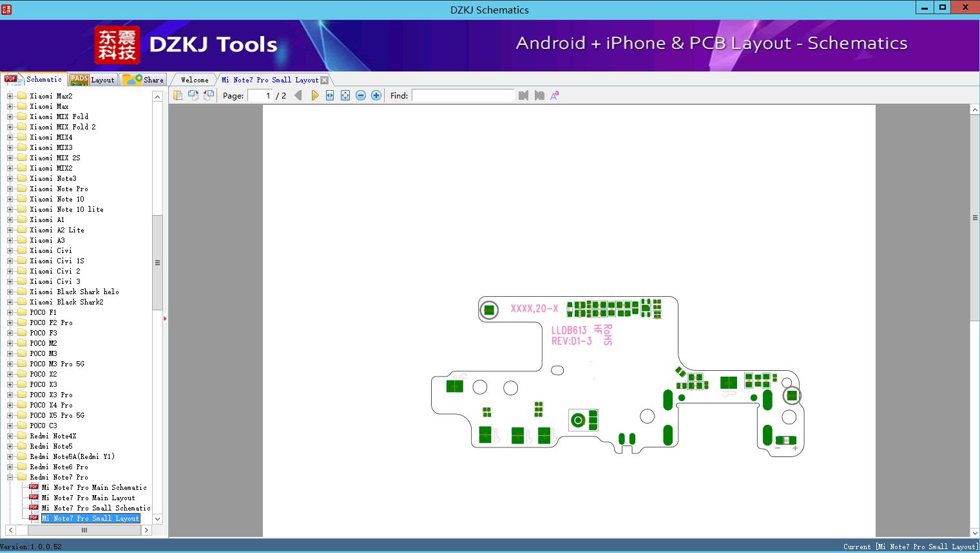Zoom in with the plus icon
The height and width of the screenshot is (553, 980).
point(376,95)
